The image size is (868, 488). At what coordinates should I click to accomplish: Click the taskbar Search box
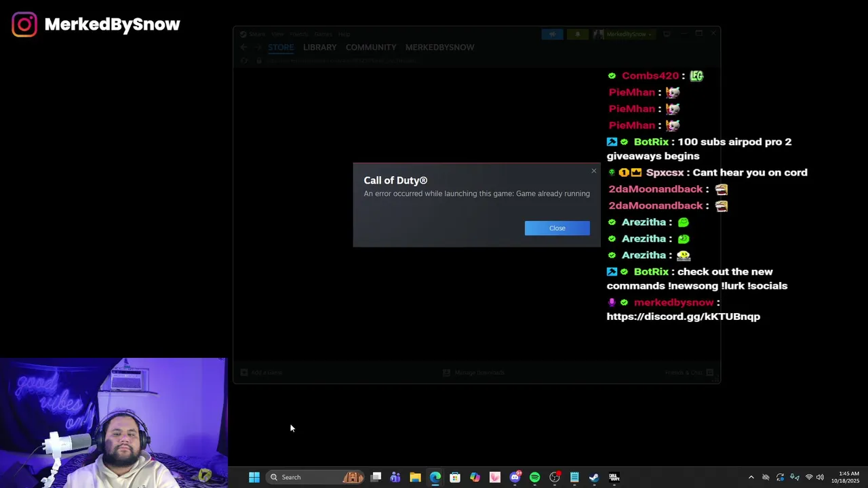[316, 477]
